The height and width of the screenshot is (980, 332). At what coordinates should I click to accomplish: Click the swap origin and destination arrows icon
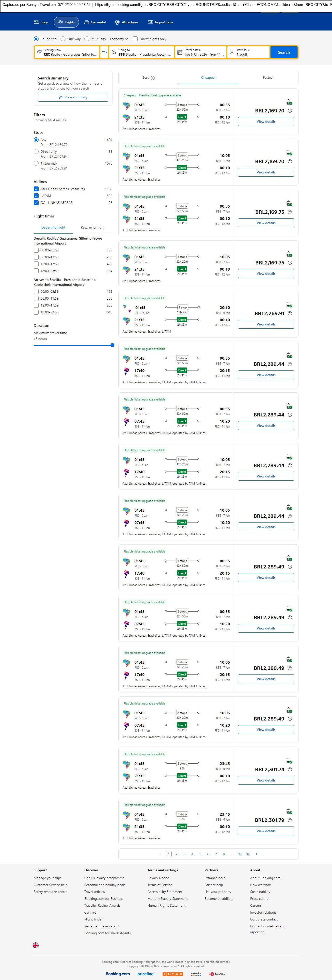pyautogui.click(x=104, y=52)
